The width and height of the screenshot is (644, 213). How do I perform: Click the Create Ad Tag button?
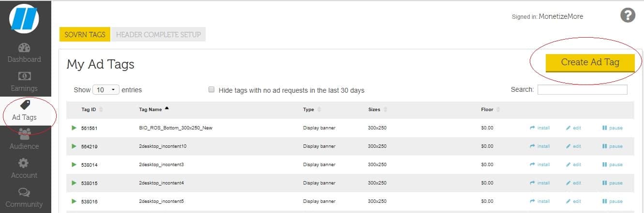(590, 62)
